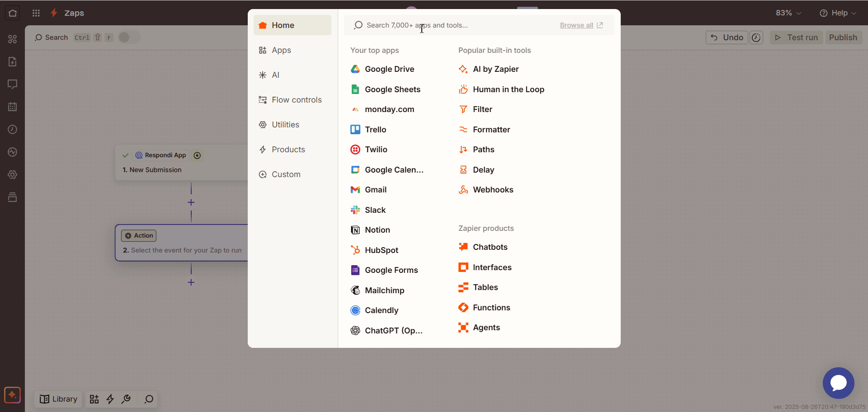Open version history clock icon
868x412 pixels.
[756, 37]
